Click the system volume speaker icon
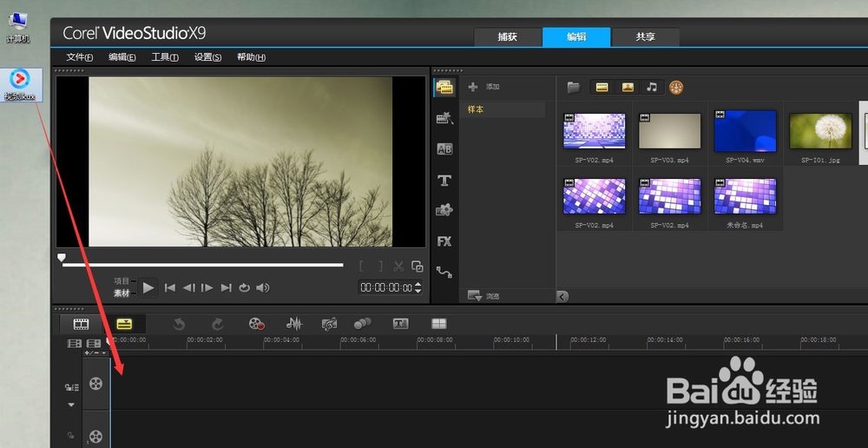 (x=263, y=288)
